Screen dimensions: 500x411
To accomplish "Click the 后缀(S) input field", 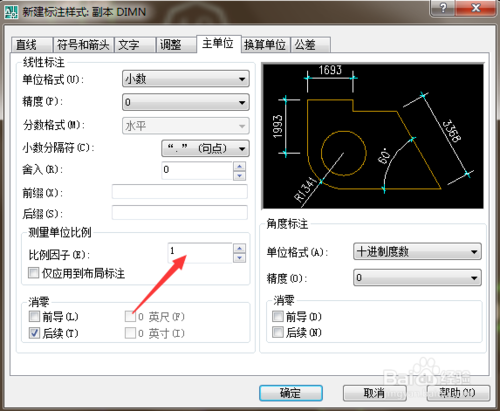I will coord(180,213).
